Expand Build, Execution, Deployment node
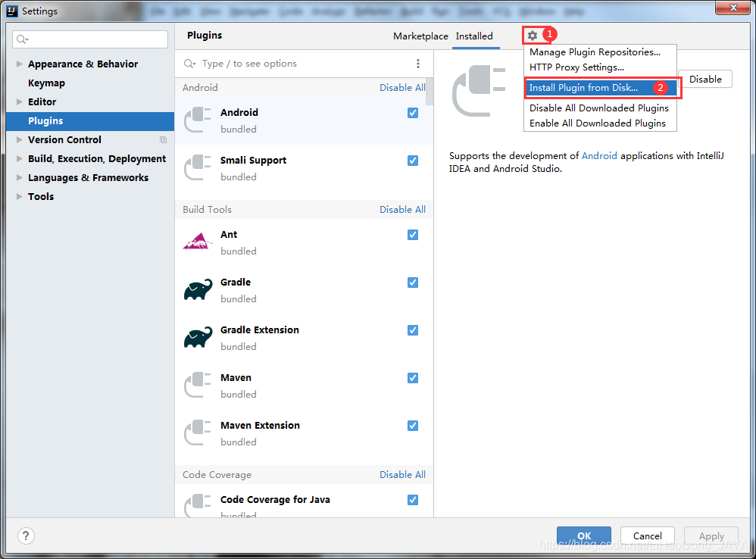This screenshot has width=756, height=559. click(x=19, y=158)
